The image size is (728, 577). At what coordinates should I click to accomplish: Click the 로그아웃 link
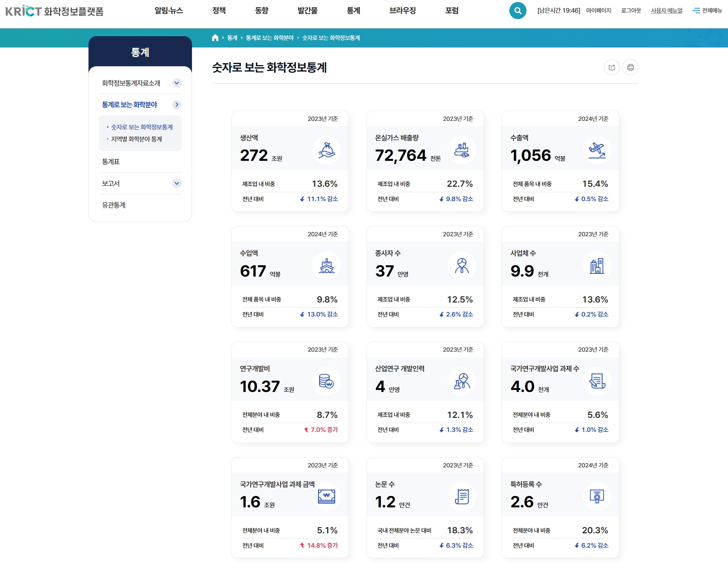click(631, 11)
